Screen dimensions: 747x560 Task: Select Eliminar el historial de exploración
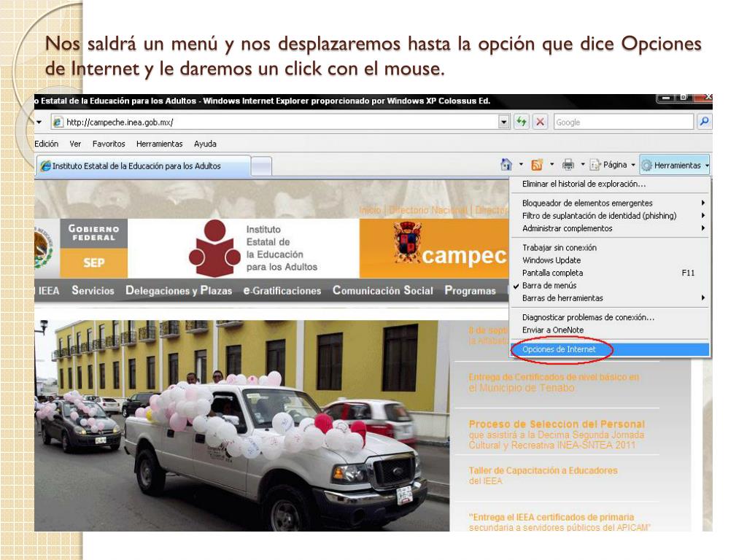(609, 184)
